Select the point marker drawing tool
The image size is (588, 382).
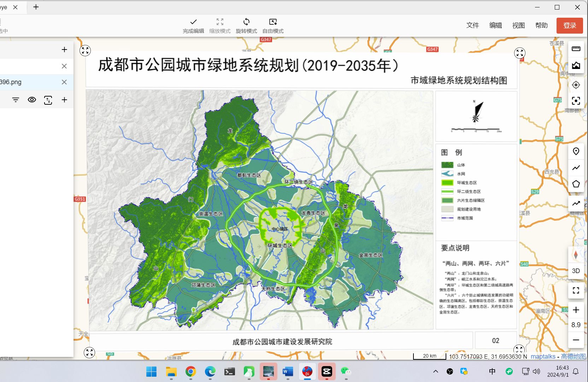pos(576,151)
